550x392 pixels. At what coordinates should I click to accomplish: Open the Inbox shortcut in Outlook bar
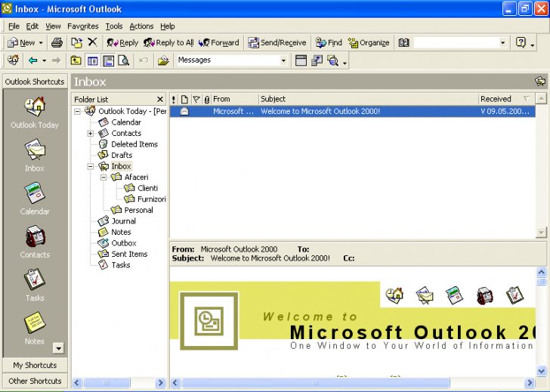[x=35, y=150]
